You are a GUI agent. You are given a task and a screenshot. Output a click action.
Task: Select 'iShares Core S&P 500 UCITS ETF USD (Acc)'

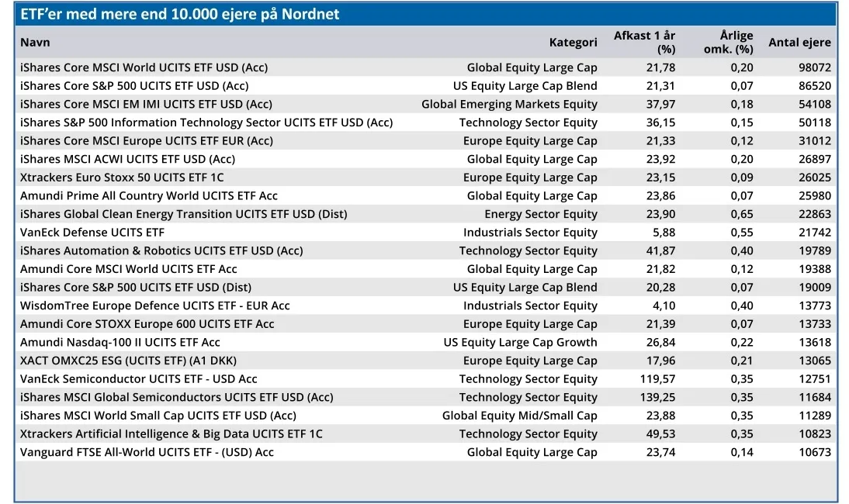(x=134, y=86)
